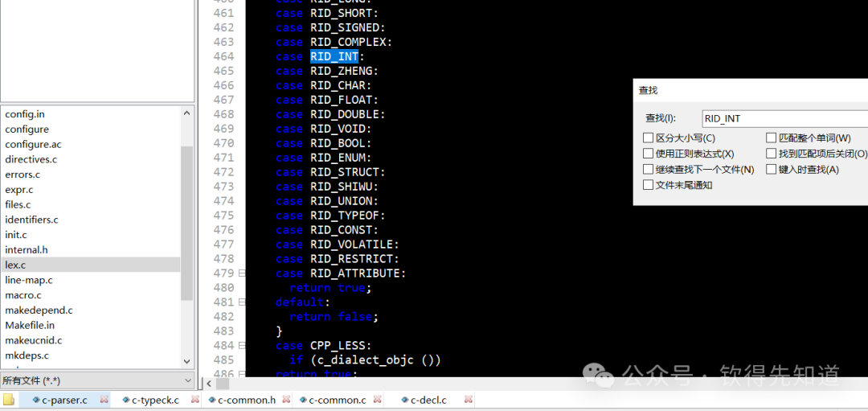Screen dimensions: 868x411
Task: Select macro.c in the file list
Action: (x=23, y=295)
